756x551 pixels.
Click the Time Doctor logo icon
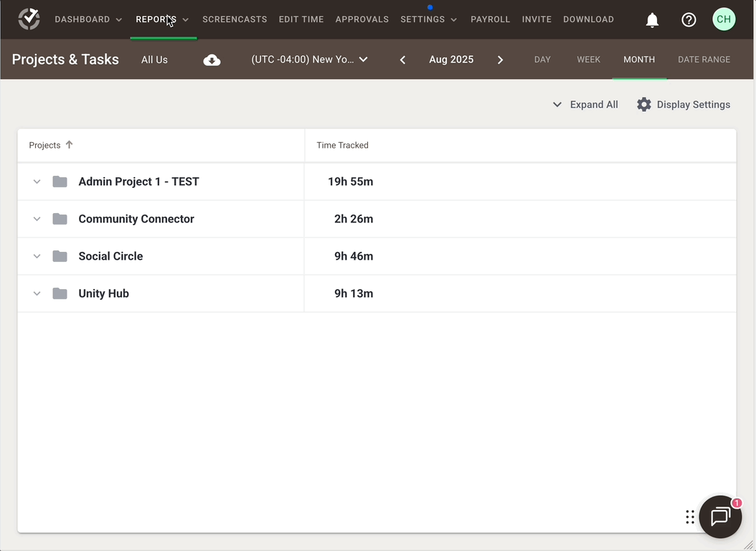point(29,19)
